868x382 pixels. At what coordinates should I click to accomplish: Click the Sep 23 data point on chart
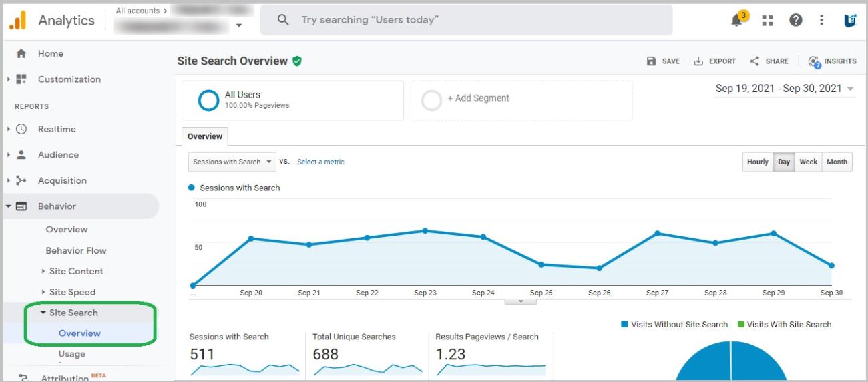[x=425, y=231]
